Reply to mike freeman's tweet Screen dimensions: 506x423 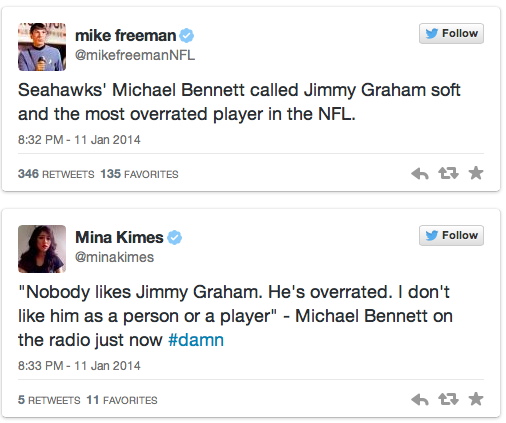[x=420, y=174]
